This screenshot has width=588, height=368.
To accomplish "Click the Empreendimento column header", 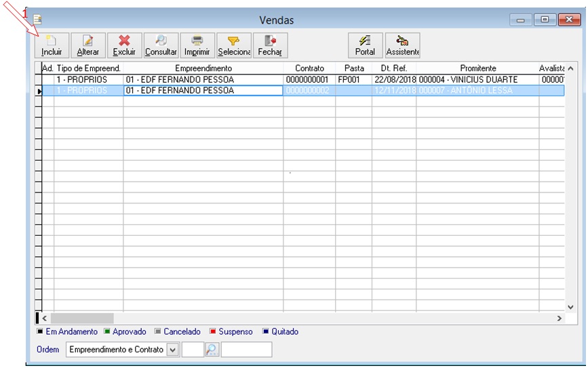I will point(203,68).
